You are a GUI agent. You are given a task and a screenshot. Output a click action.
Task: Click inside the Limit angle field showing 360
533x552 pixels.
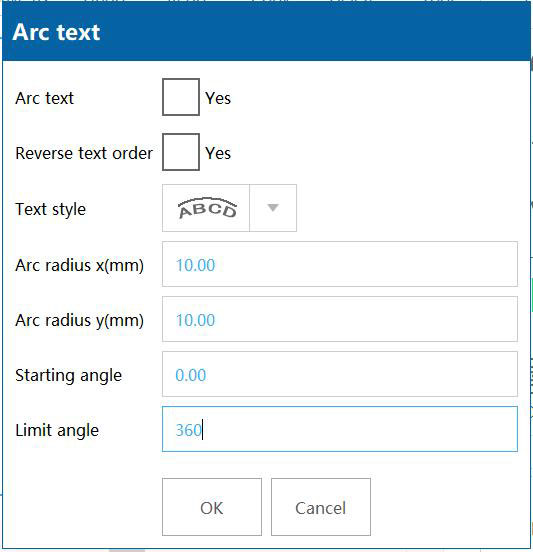pyautogui.click(x=340, y=429)
